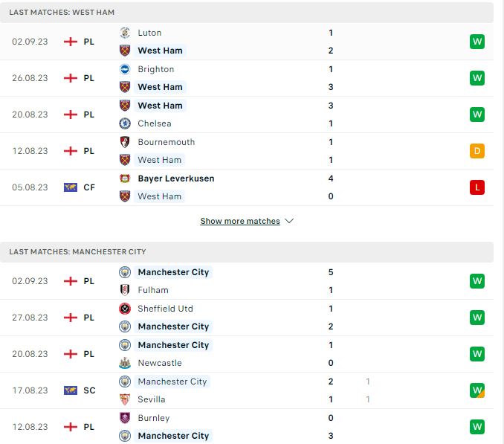Open the Manchester City vs Fulham match row

click(247, 281)
